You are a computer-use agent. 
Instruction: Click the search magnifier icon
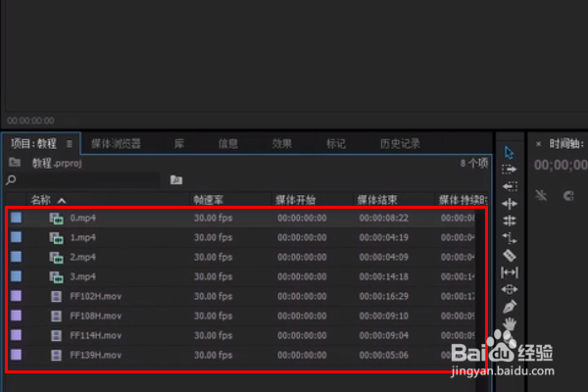(11, 180)
